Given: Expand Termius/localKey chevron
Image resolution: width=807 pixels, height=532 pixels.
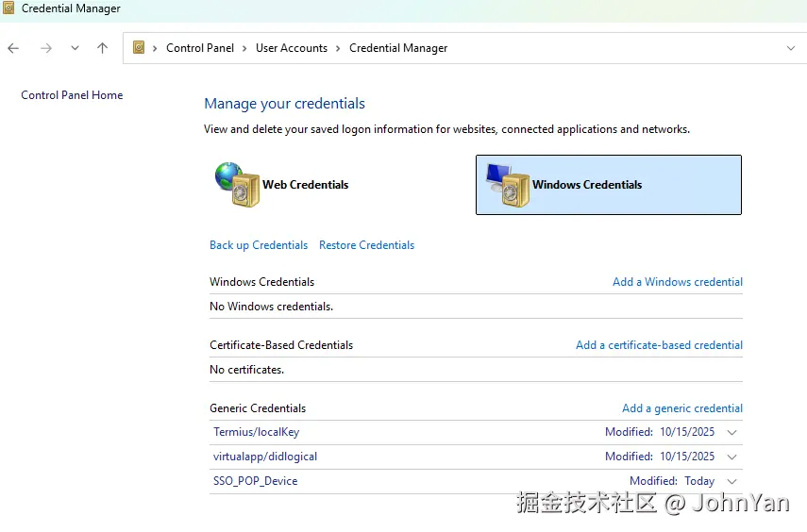Looking at the screenshot, I should 731,433.
